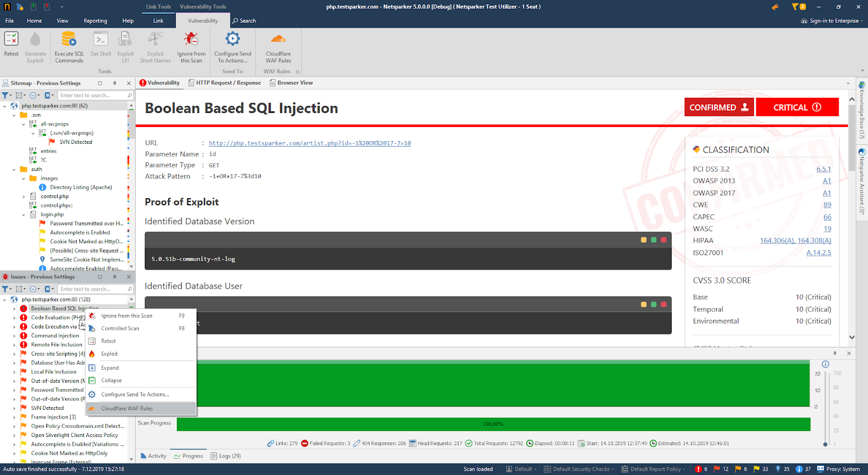This screenshot has width=868, height=475.
Task: Click the CONFIRMED status badge
Action: 719,107
